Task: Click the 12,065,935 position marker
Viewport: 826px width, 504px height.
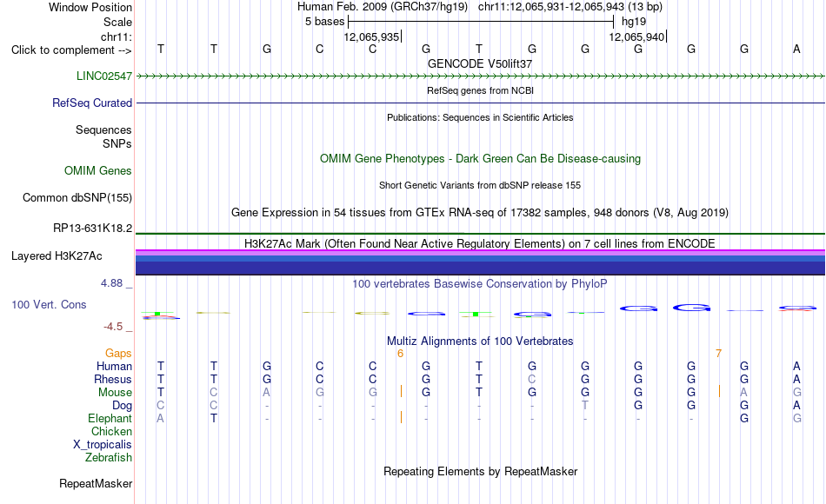Action: 372,36
